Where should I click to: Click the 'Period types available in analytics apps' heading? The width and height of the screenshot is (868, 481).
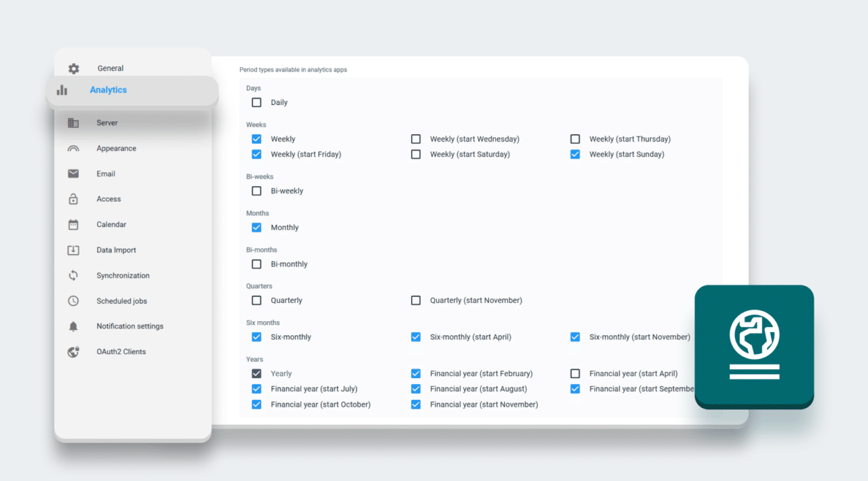[293, 70]
